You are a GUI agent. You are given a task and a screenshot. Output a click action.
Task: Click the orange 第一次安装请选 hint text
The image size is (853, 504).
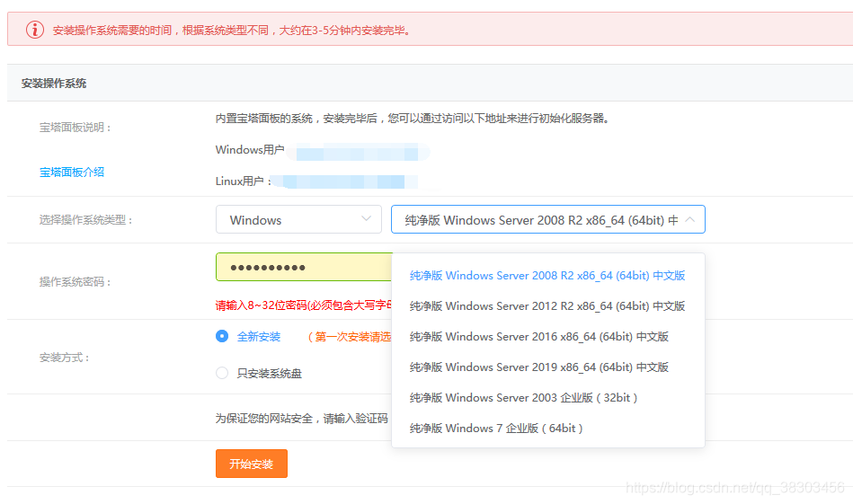tap(350, 337)
